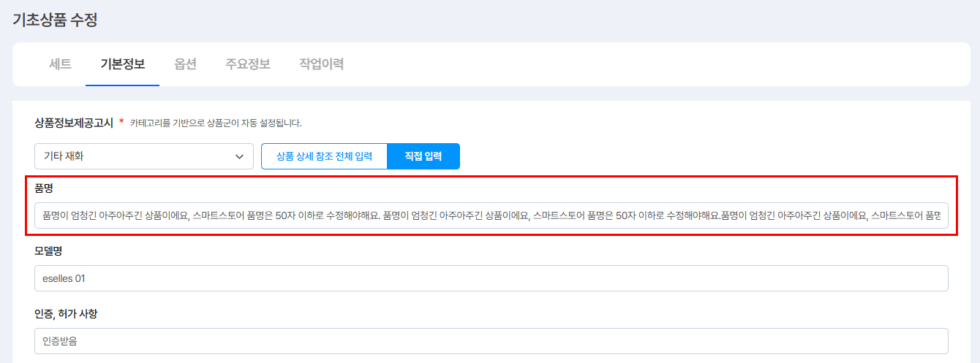
Task: Click the 카테고리를 기반으로 helper text
Action: pyautogui.click(x=216, y=123)
